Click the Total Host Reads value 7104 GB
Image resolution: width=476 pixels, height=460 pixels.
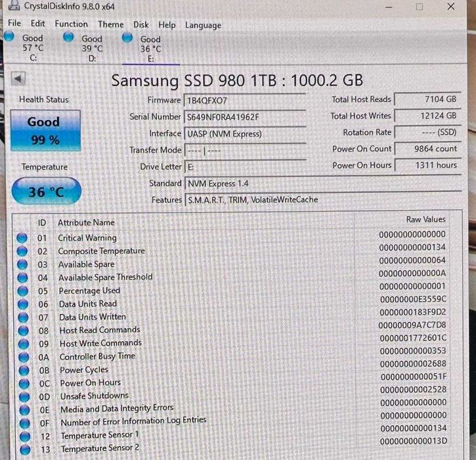427,99
